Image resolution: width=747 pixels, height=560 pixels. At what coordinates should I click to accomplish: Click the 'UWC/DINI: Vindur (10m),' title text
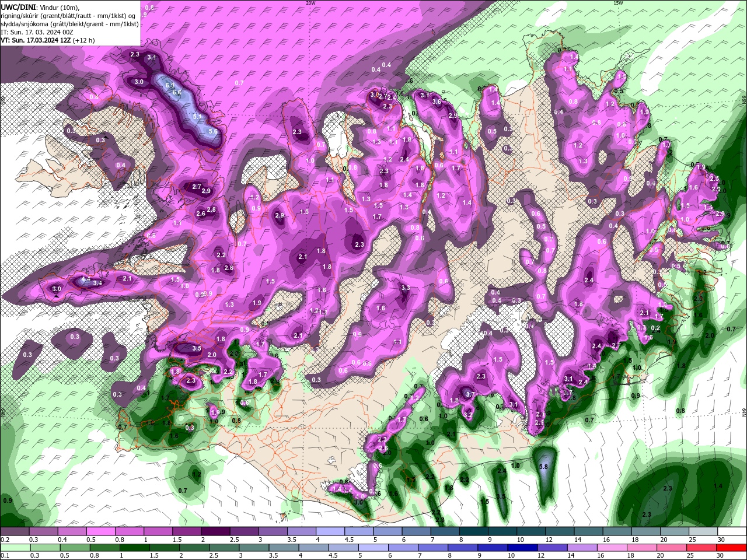pos(39,7)
